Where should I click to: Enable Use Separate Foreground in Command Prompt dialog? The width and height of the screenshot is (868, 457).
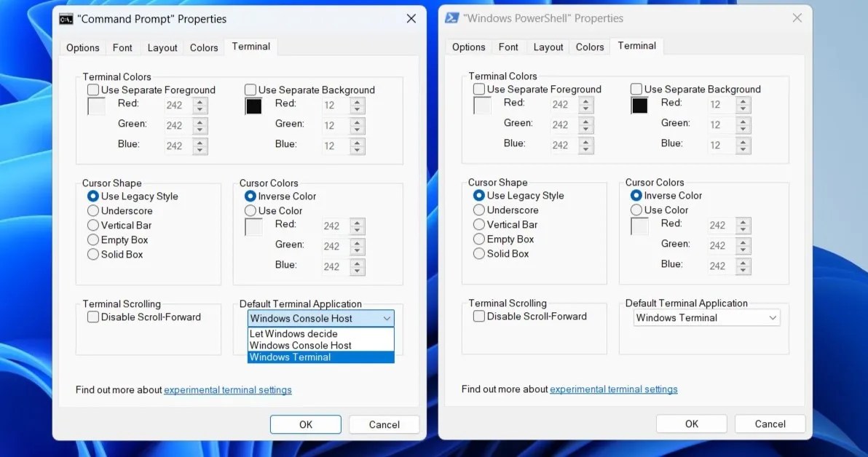tap(92, 90)
